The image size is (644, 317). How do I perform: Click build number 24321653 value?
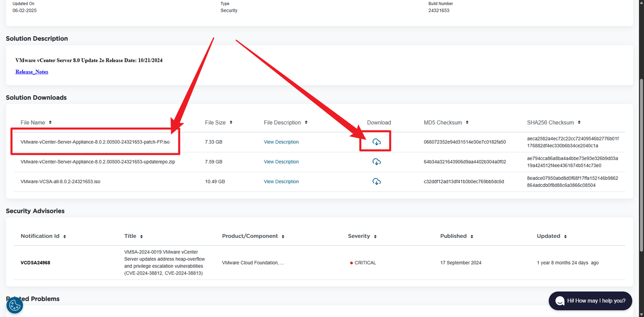439,10
